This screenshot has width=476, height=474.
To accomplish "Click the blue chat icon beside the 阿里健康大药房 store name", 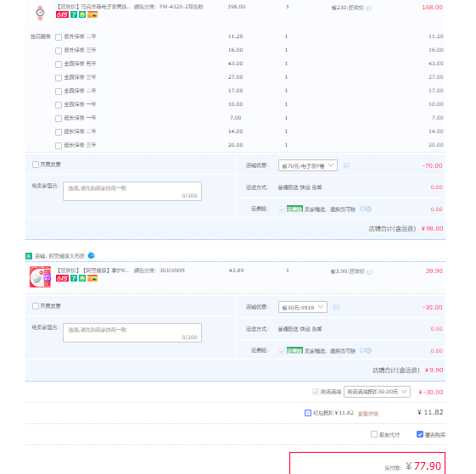I will (x=91, y=255).
